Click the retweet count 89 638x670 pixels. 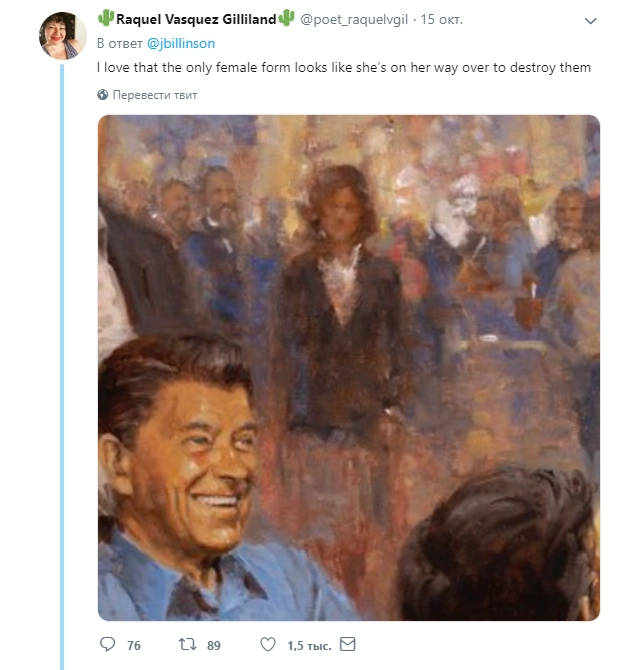click(213, 645)
